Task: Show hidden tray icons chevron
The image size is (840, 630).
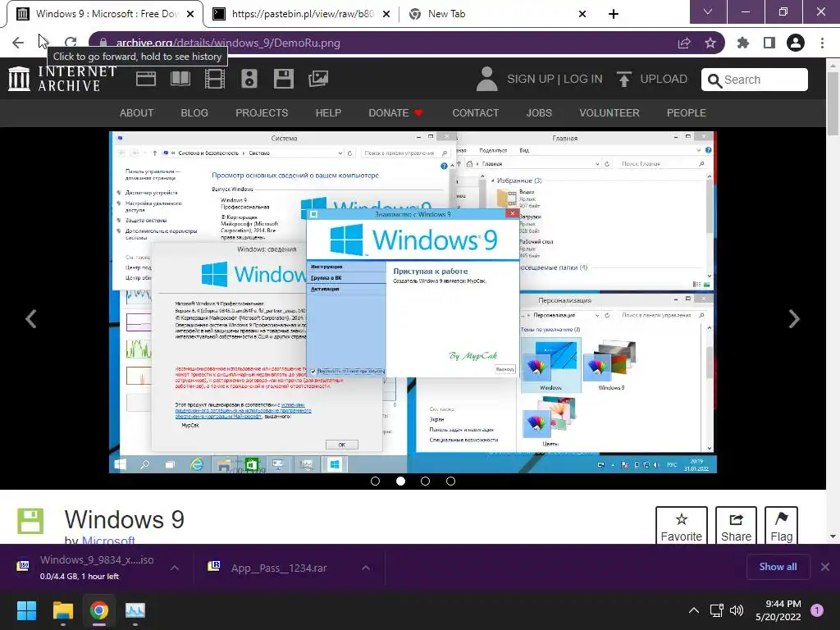Action: point(694,610)
